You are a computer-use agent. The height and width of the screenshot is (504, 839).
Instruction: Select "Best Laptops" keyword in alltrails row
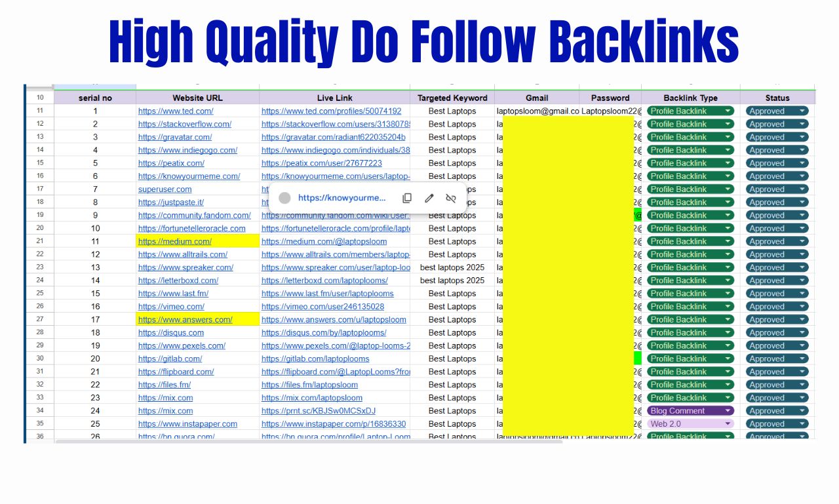tap(452, 254)
